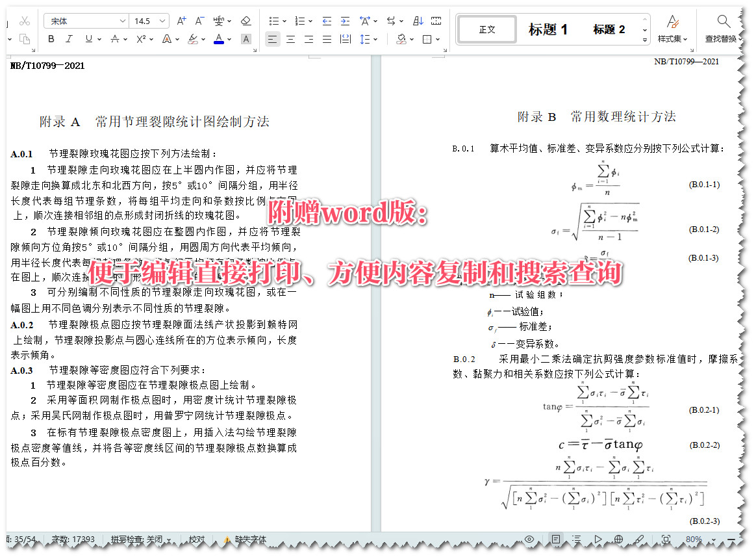Screen dimensions: 756x559
Task: Increase font size with A+ icon
Action: pos(181,20)
